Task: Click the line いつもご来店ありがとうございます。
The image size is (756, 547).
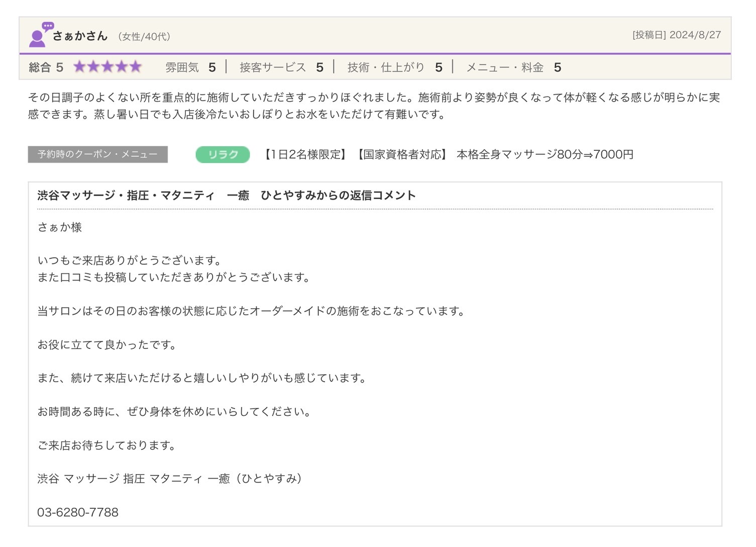Action: [130, 260]
